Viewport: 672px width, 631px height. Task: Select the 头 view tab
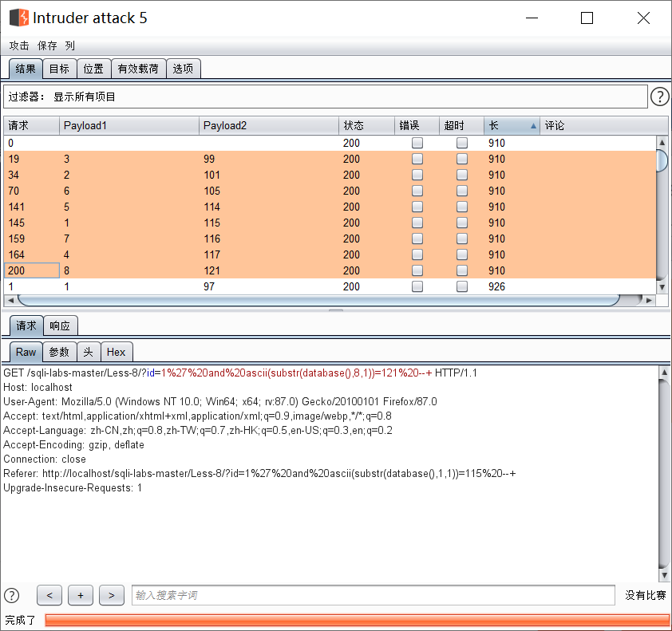(x=89, y=352)
